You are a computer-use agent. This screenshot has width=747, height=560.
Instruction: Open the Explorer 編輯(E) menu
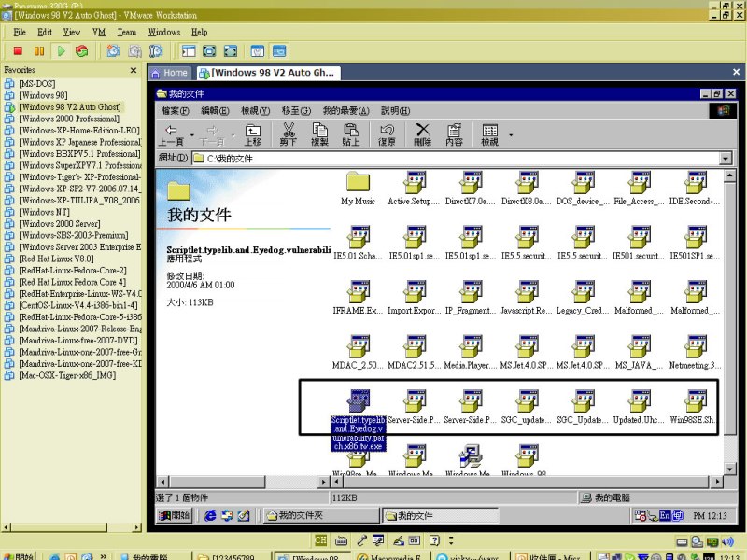pyautogui.click(x=215, y=111)
